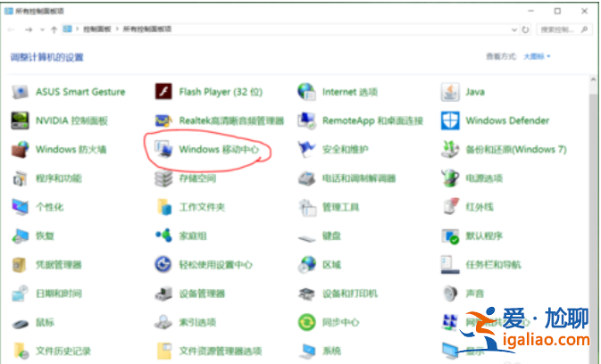Open the 索引选项 link
The image size is (601, 364).
197,322
